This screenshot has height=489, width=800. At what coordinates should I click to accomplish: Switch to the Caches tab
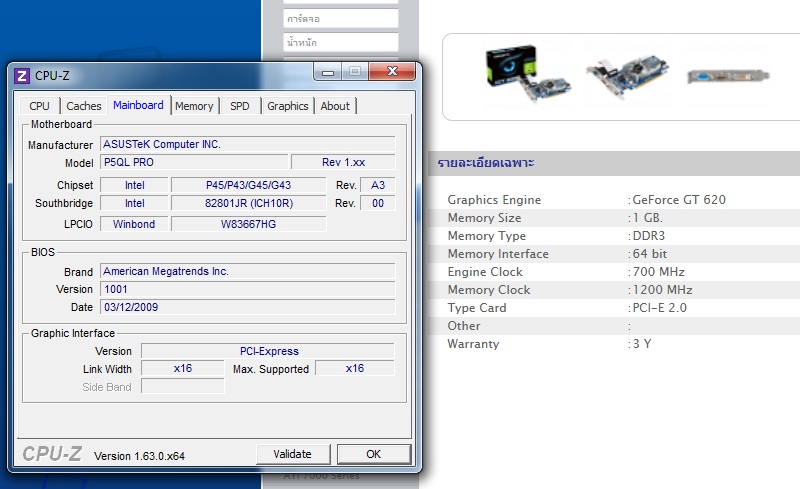[84, 106]
